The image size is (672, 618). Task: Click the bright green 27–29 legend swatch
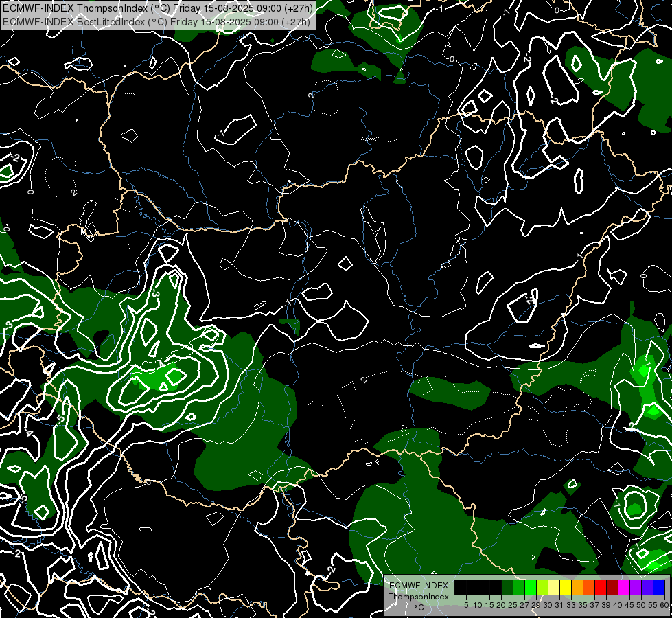click(531, 587)
